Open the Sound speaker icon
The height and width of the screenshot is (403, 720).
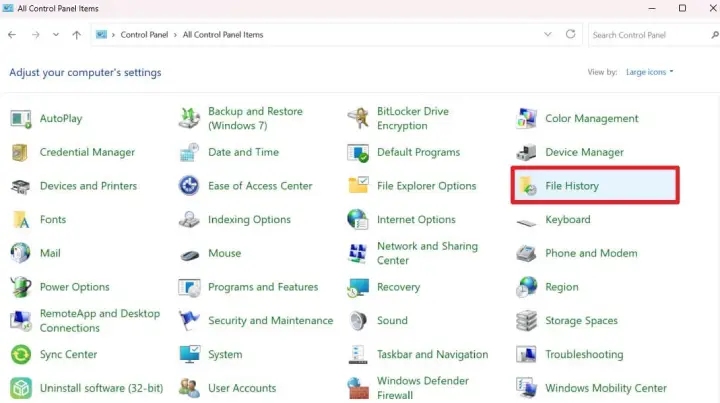(358, 321)
